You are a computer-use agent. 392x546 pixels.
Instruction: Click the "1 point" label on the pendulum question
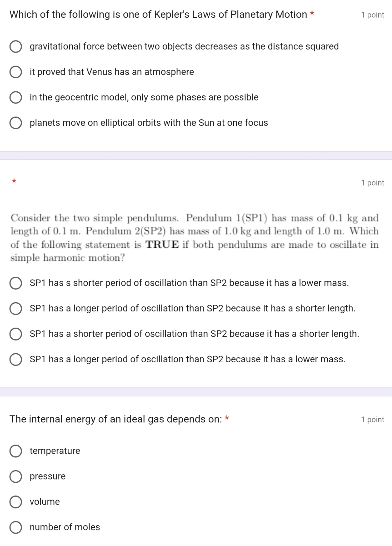[x=373, y=183]
